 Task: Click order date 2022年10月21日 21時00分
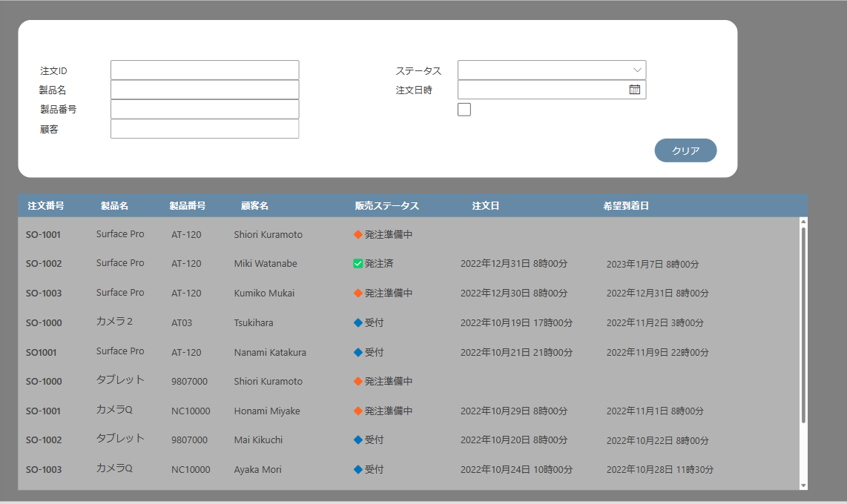(516, 352)
